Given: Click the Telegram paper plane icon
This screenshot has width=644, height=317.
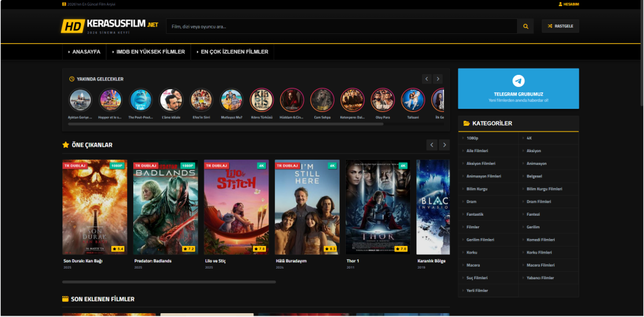Looking at the screenshot, I should (x=518, y=81).
